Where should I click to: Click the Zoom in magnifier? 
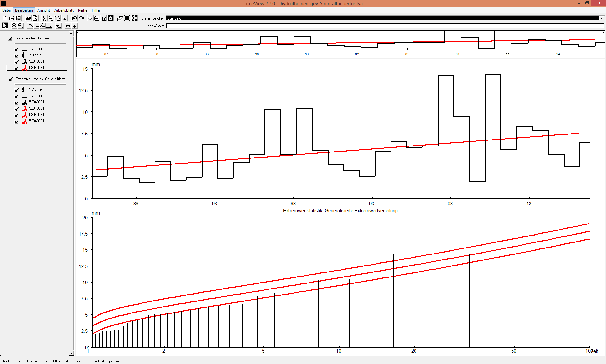tap(14, 26)
